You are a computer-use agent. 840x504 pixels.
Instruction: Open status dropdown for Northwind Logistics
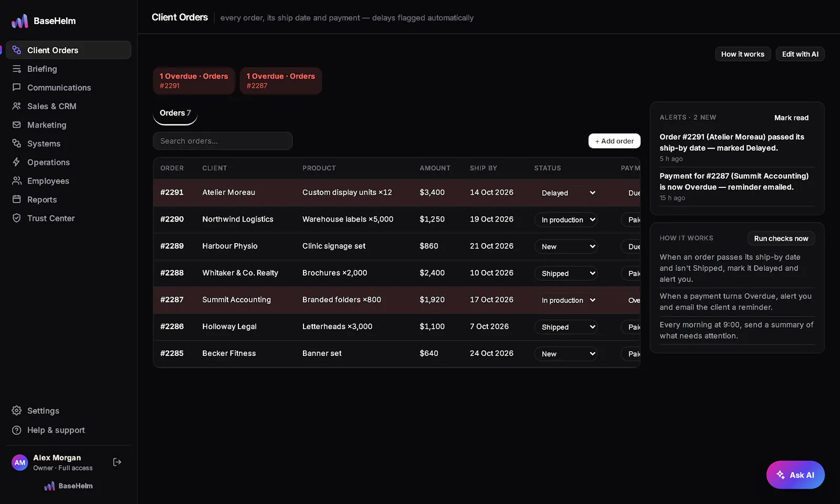click(x=566, y=219)
